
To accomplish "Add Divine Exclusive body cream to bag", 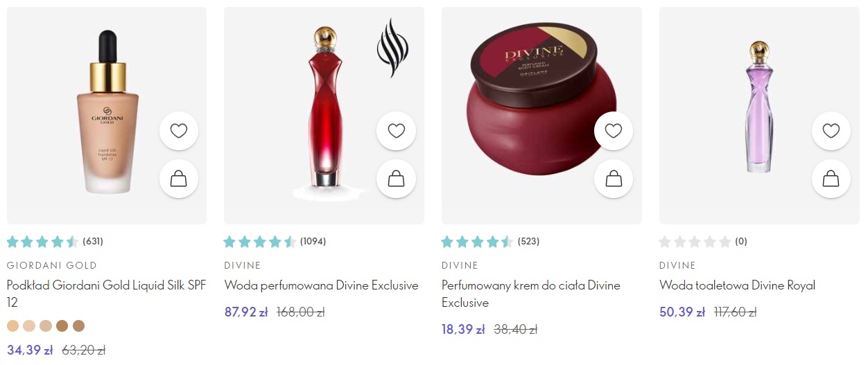I will pos(614,179).
